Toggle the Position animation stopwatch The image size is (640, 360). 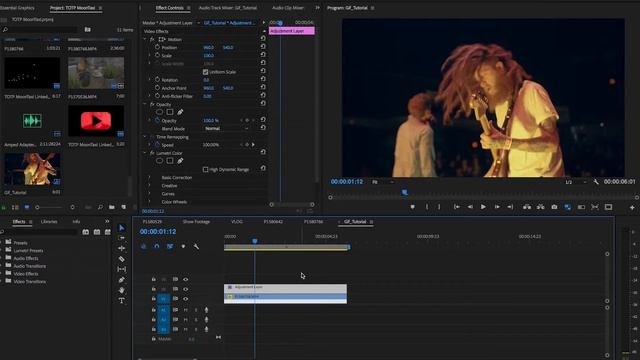click(157, 47)
